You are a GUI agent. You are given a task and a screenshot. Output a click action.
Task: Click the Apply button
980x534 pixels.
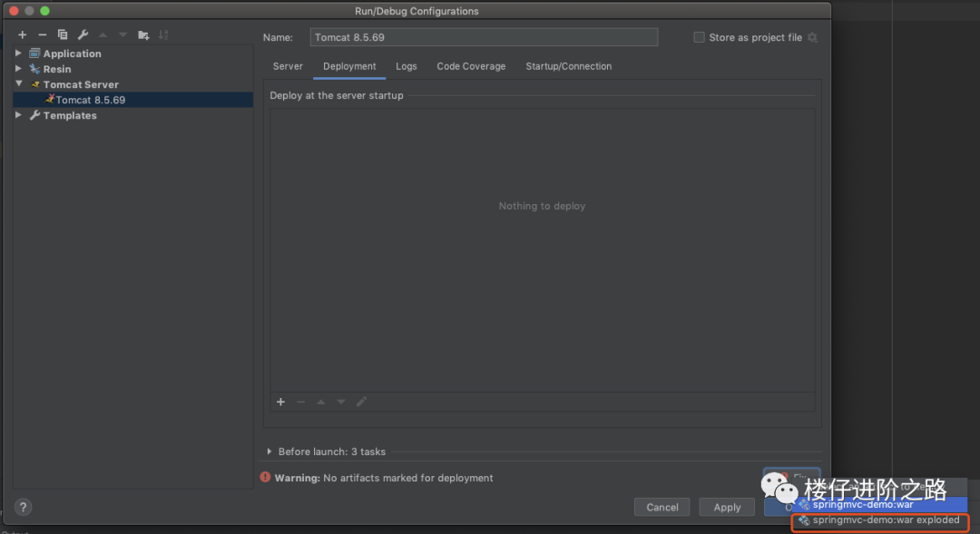pos(727,507)
